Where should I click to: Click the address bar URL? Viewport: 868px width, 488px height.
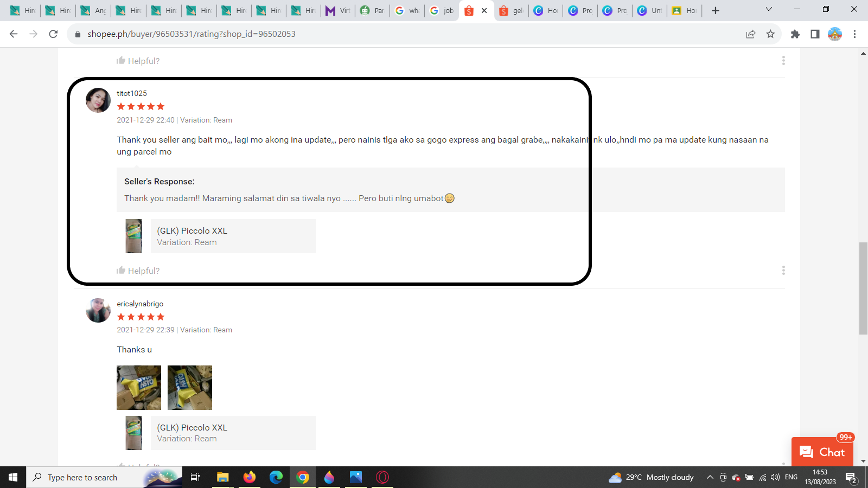point(192,34)
